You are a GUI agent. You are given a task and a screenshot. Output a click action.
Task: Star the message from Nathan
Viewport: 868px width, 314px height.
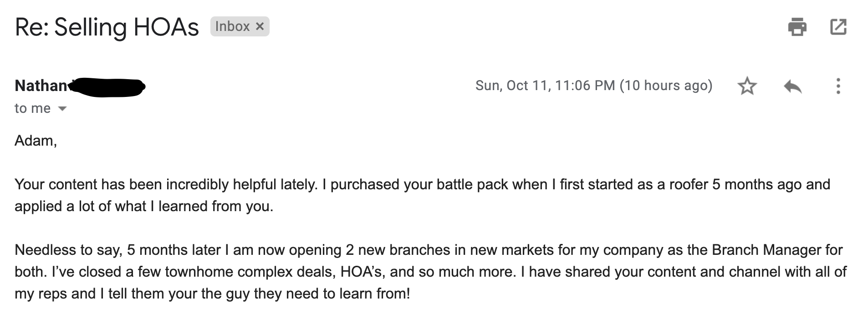pyautogui.click(x=747, y=86)
